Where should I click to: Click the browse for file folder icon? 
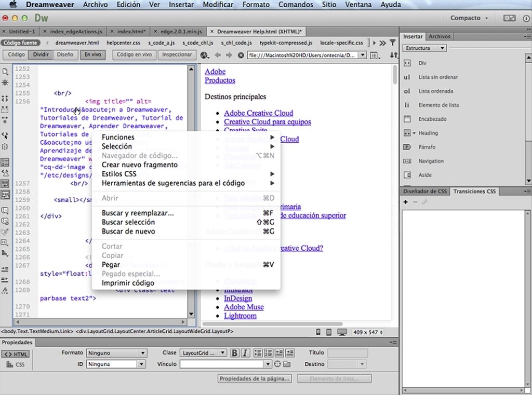click(x=287, y=364)
